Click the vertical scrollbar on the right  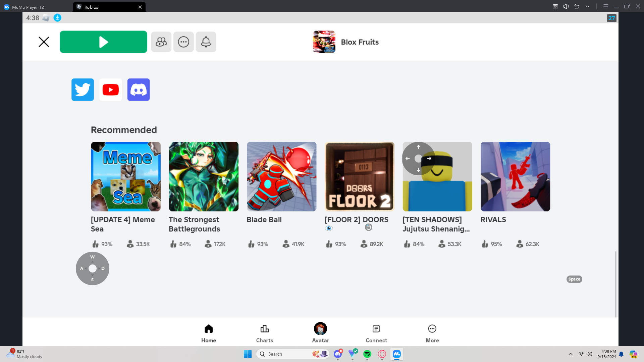pyautogui.click(x=616, y=284)
